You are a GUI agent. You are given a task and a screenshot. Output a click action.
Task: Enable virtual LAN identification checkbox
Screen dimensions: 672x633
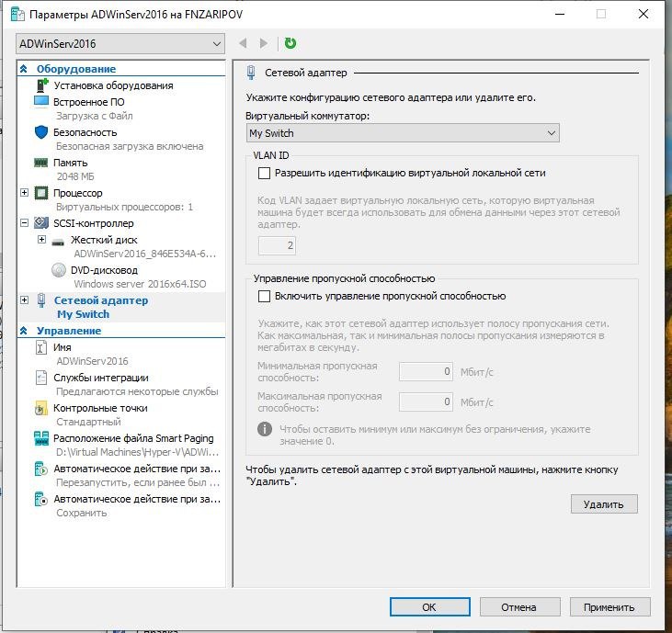point(265,173)
